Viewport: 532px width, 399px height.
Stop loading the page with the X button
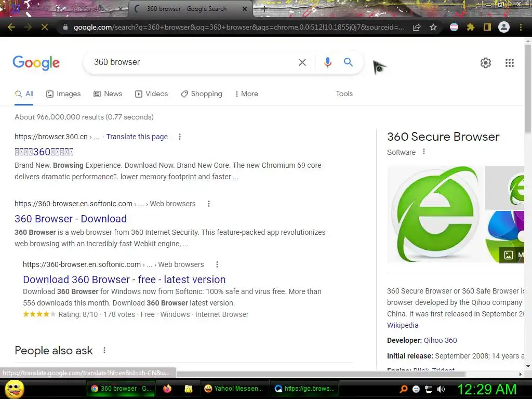(x=45, y=27)
